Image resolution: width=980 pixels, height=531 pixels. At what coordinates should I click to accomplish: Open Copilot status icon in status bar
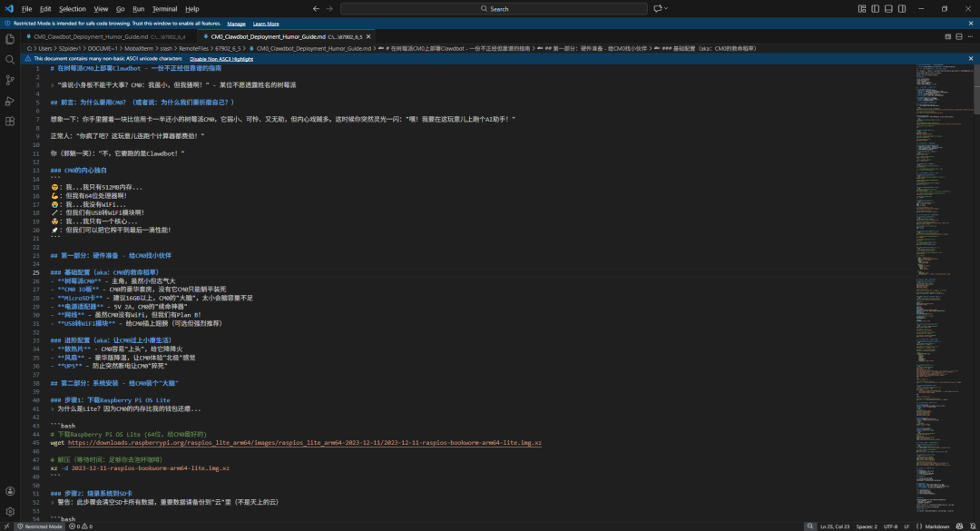[959, 526]
